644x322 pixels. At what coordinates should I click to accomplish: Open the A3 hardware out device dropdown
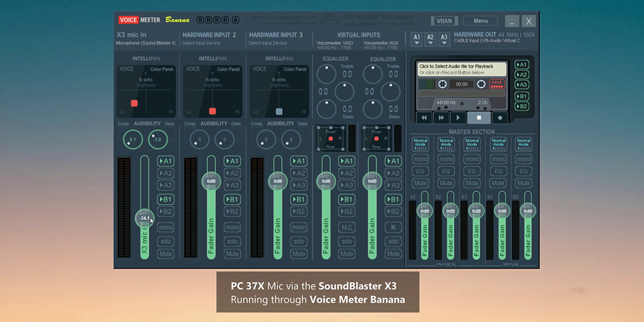click(x=444, y=39)
